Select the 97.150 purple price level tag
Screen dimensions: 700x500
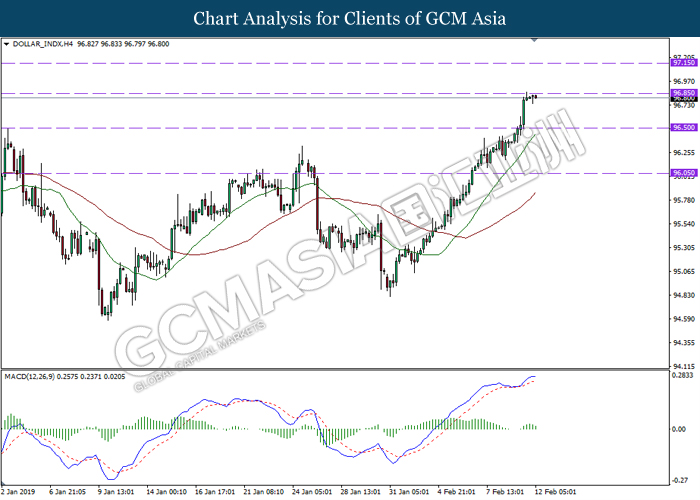pyautogui.click(x=684, y=62)
